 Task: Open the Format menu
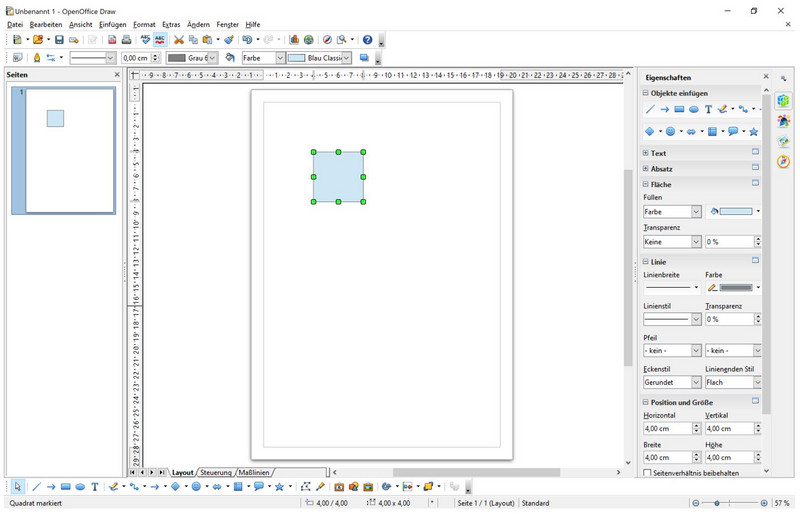[144, 24]
